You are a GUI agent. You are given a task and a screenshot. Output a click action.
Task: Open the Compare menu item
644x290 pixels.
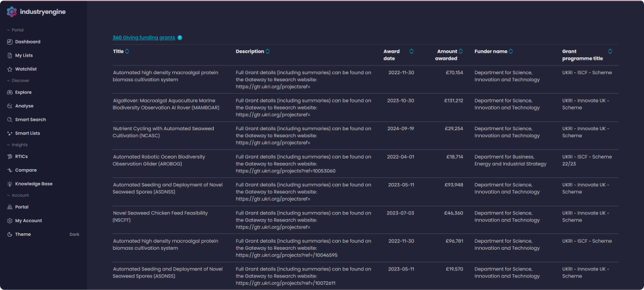[26, 170]
